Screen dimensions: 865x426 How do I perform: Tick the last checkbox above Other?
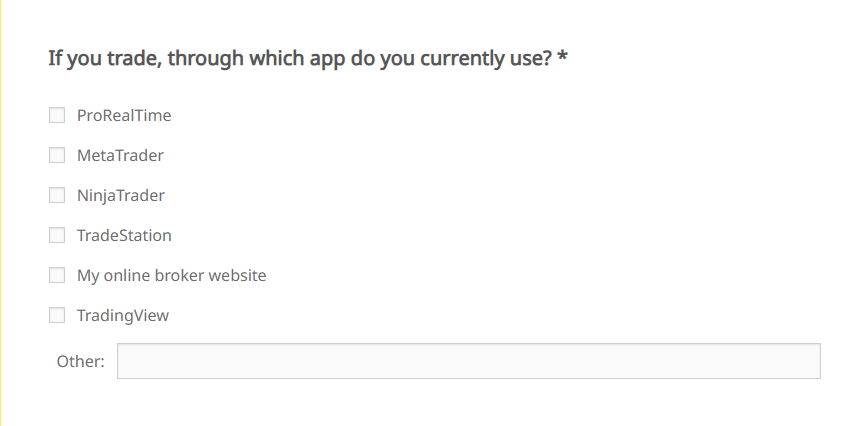coord(57,316)
